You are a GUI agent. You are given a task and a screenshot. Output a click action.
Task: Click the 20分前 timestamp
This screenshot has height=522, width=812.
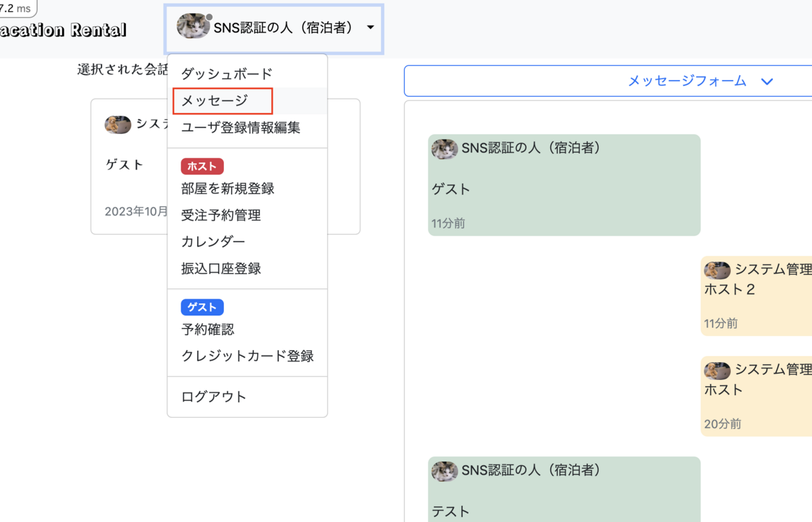coord(723,425)
